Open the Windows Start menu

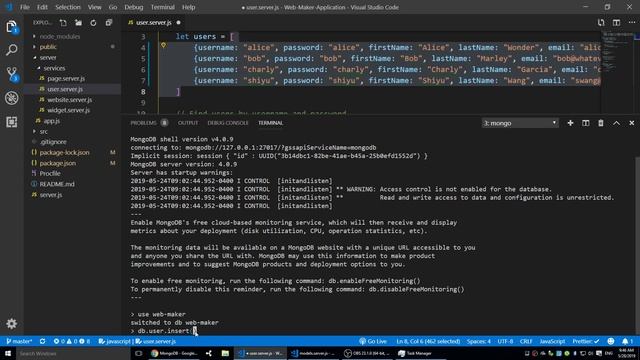[7, 353]
